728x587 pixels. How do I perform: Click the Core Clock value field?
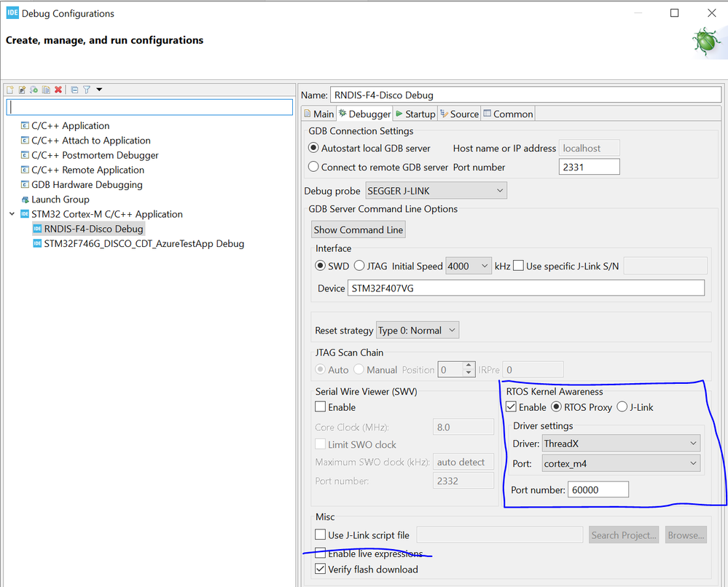pyautogui.click(x=463, y=427)
